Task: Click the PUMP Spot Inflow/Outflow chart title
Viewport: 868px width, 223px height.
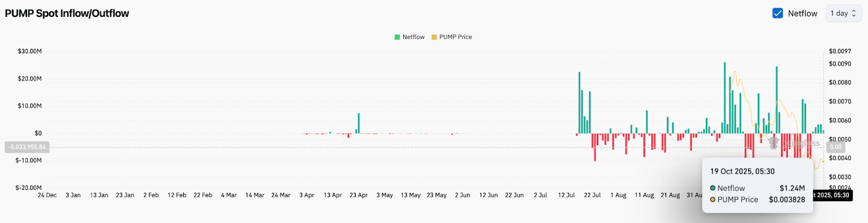Action: [x=67, y=14]
